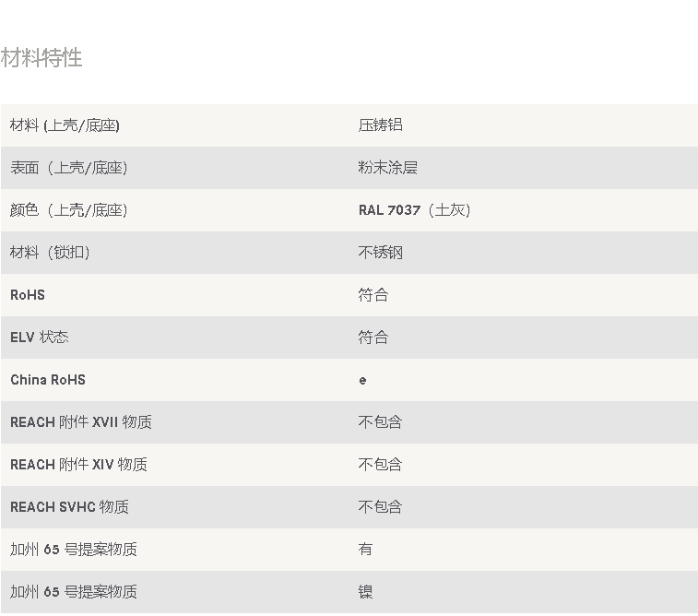Screen dimensions: 698x616
Task: Select the ELV 状态 row label
Action: [39, 338]
